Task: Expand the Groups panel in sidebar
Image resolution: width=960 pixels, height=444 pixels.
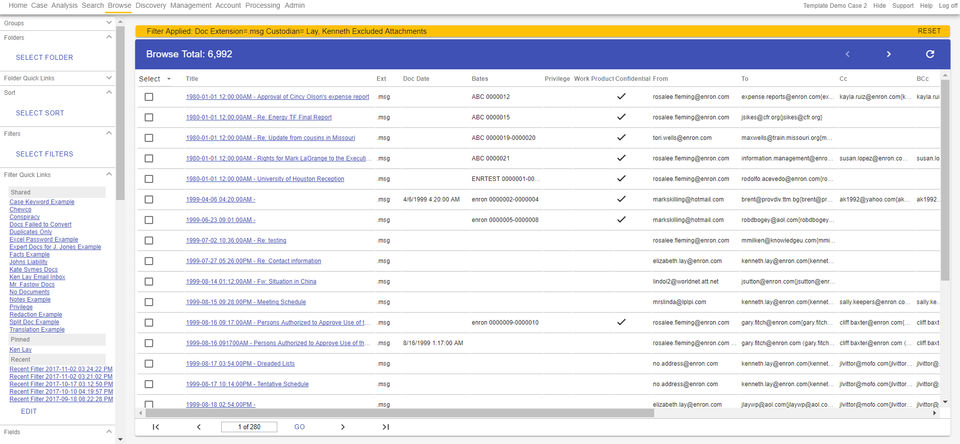Action: click(x=109, y=22)
